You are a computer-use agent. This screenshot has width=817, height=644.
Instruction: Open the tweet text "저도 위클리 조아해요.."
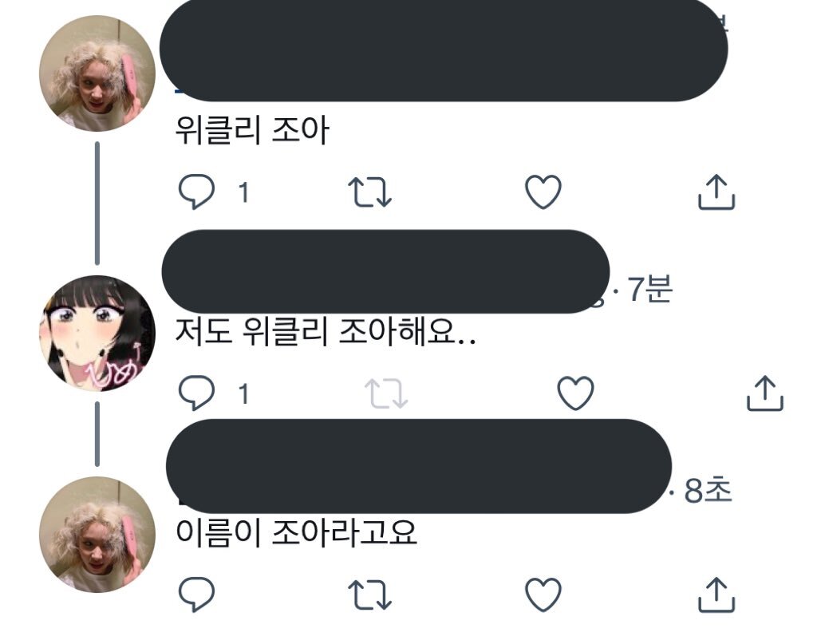(x=326, y=331)
